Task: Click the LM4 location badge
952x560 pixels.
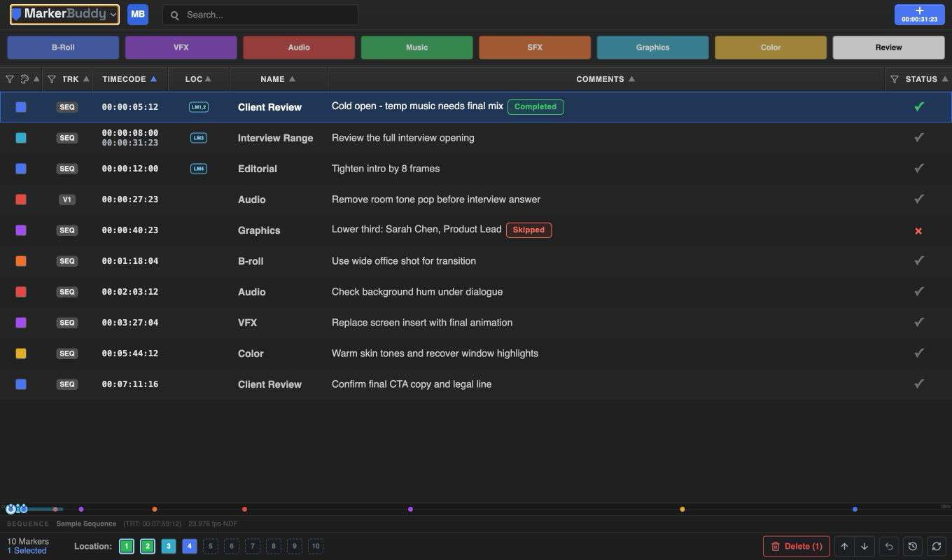Action: coord(199,169)
